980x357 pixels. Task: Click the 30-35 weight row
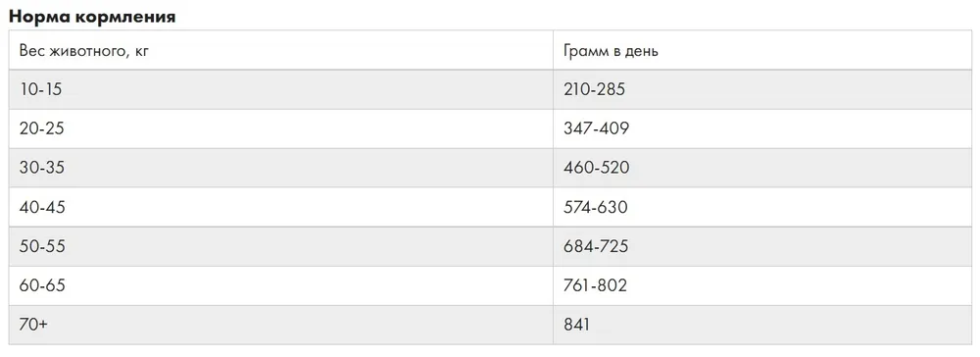(x=490, y=168)
